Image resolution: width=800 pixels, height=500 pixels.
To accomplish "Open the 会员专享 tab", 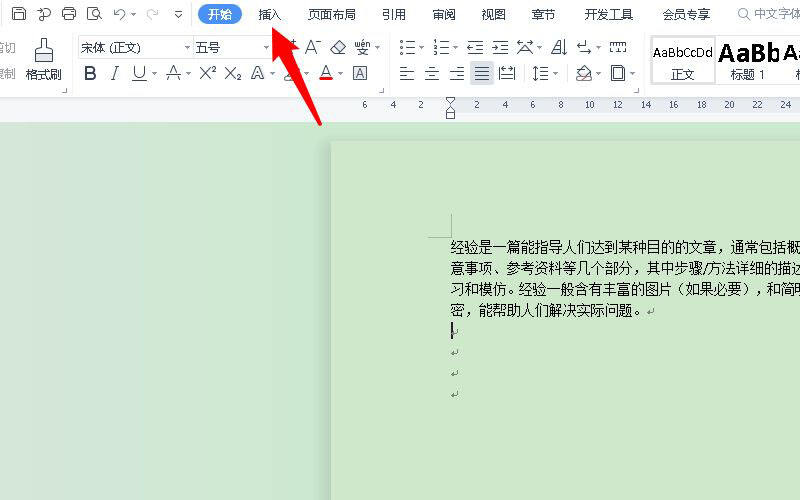I will pyautogui.click(x=686, y=14).
